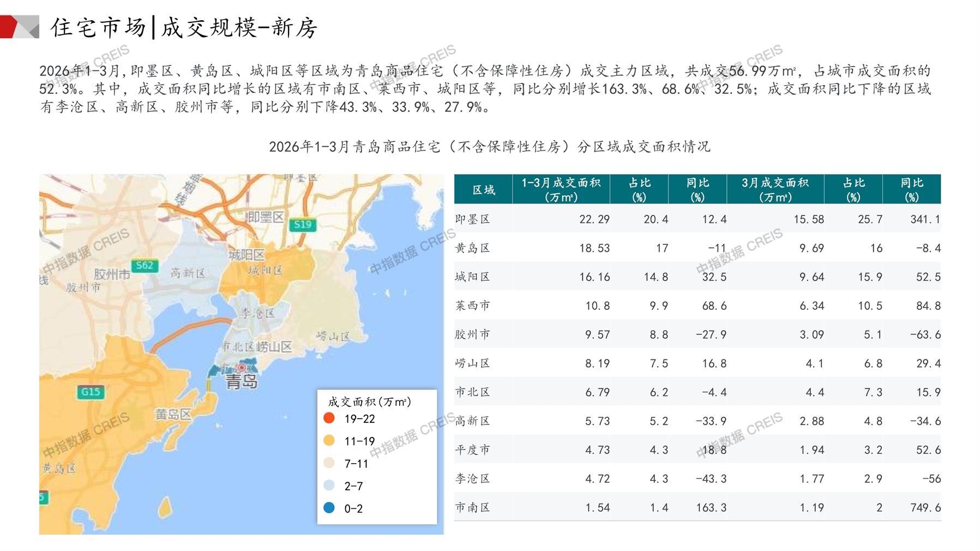Click the 青岛 city label on map
This screenshot has width=980, height=551.
pyautogui.click(x=242, y=381)
